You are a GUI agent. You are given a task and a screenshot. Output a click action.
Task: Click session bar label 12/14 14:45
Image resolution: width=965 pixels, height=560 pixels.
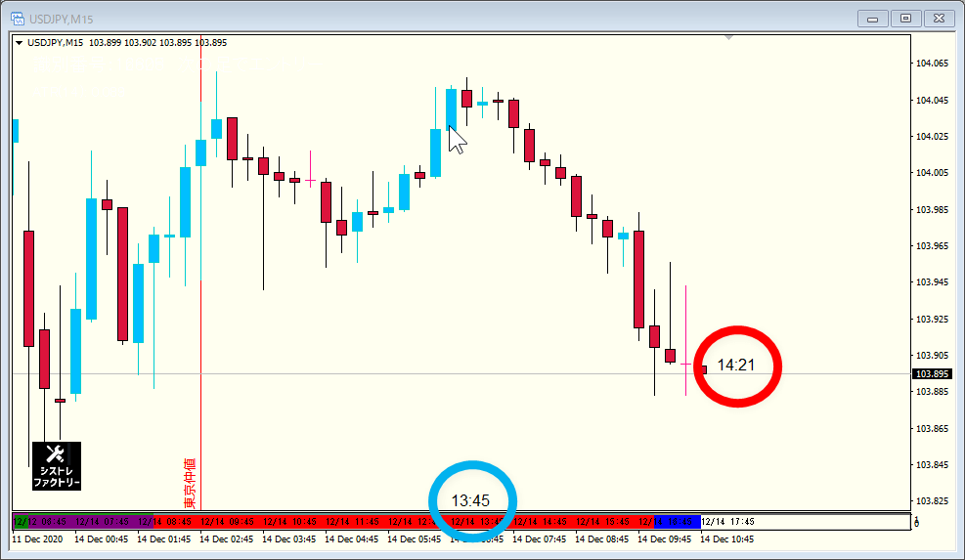point(540,522)
